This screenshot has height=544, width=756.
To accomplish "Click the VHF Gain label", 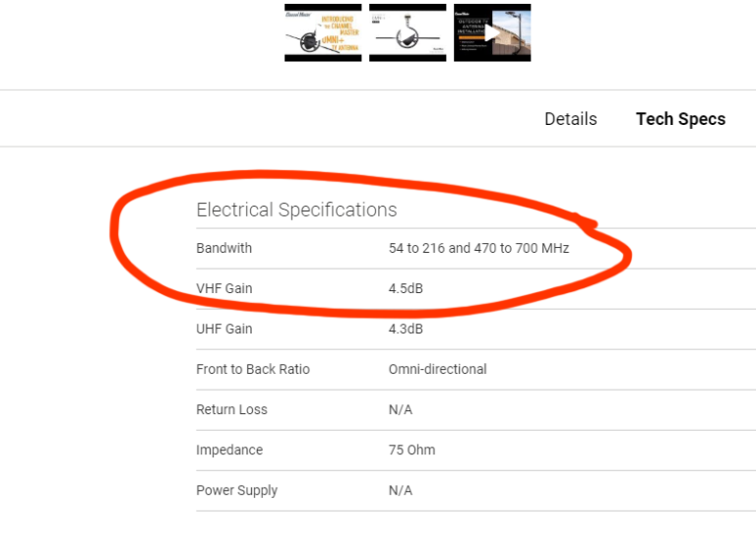I will [x=223, y=288].
